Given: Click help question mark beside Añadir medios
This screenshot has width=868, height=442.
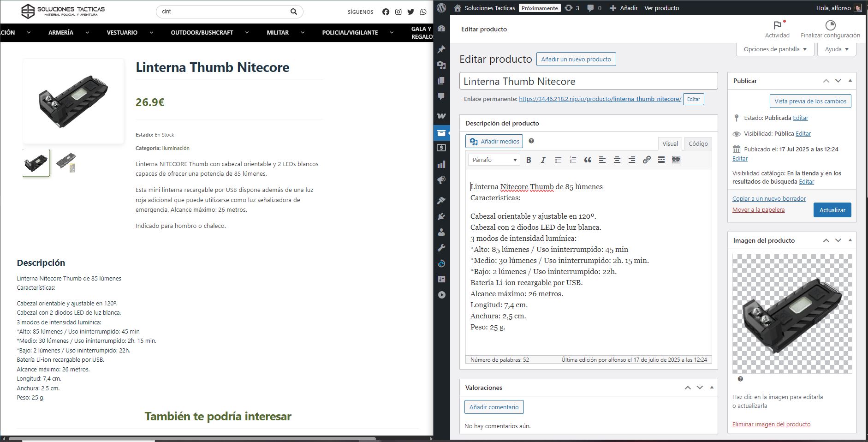Looking at the screenshot, I should [531, 141].
